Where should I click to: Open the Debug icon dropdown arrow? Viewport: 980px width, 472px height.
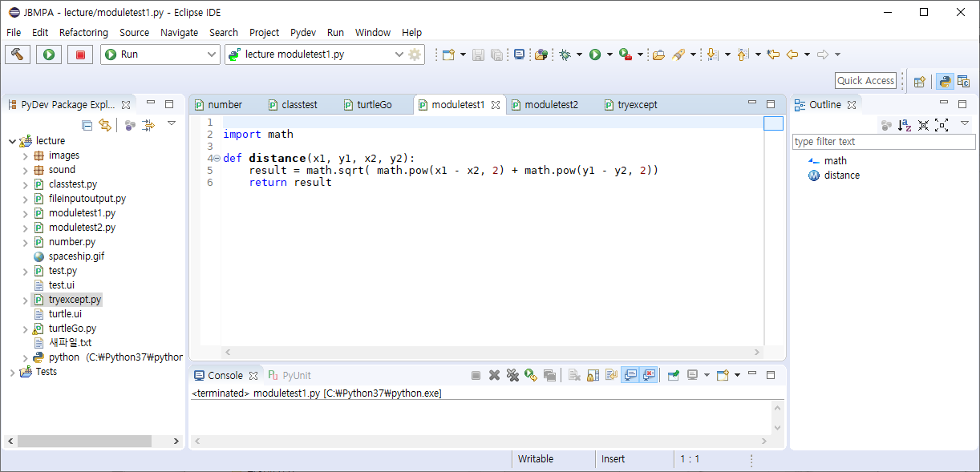click(579, 54)
